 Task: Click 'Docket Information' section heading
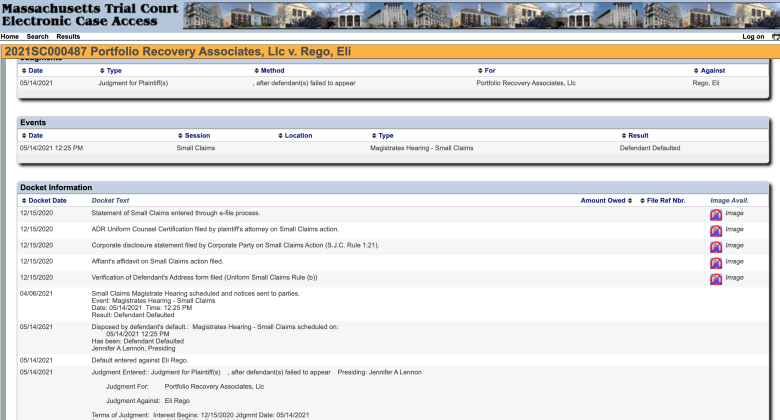pyautogui.click(x=56, y=188)
